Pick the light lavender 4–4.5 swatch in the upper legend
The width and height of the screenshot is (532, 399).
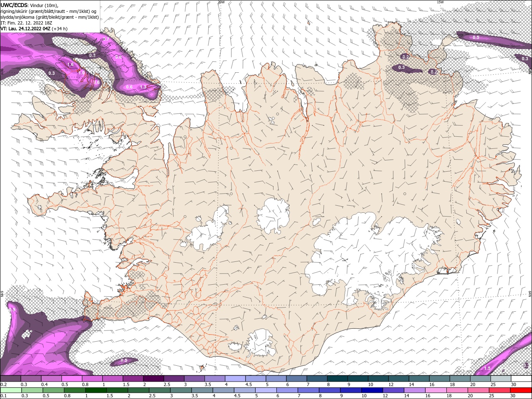[x=235, y=379]
